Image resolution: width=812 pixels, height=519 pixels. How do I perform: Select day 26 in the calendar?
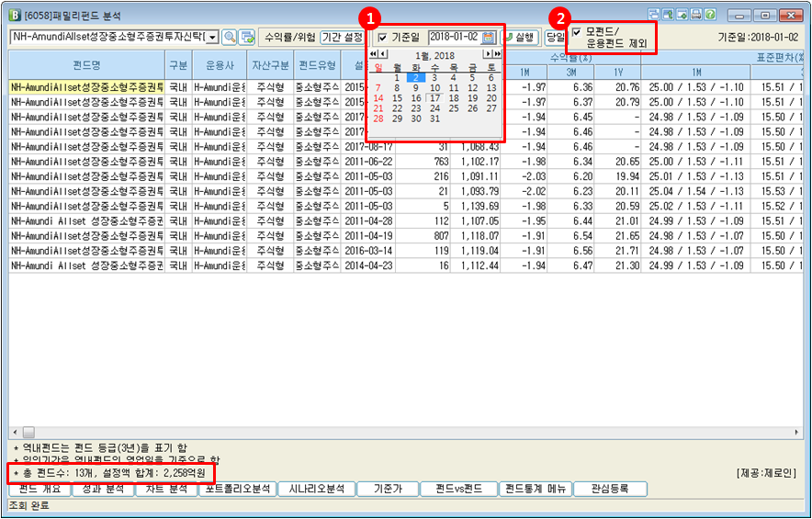click(x=472, y=108)
